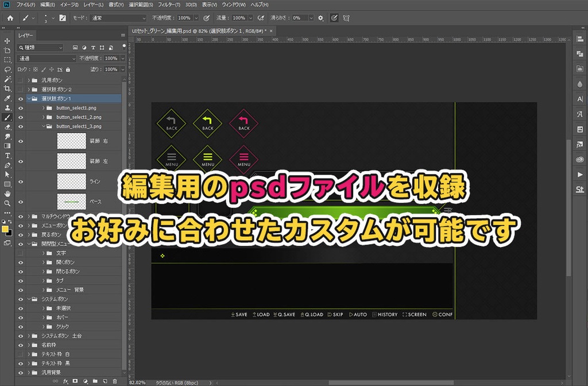Hide the button_select1.png layer
Viewport: 588px width, 386px height.
click(21, 107)
